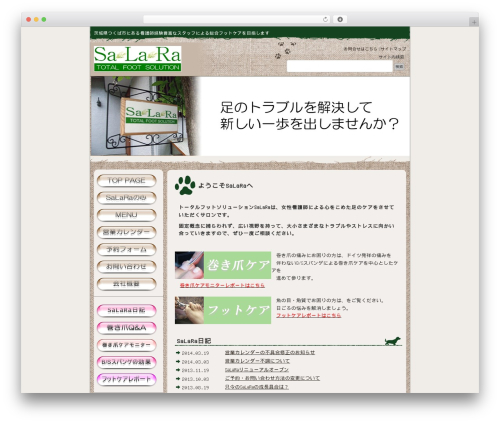This screenshot has width=500, height=423.
Task: Click the green paw print icon beside ようこそ
Action: (x=185, y=185)
